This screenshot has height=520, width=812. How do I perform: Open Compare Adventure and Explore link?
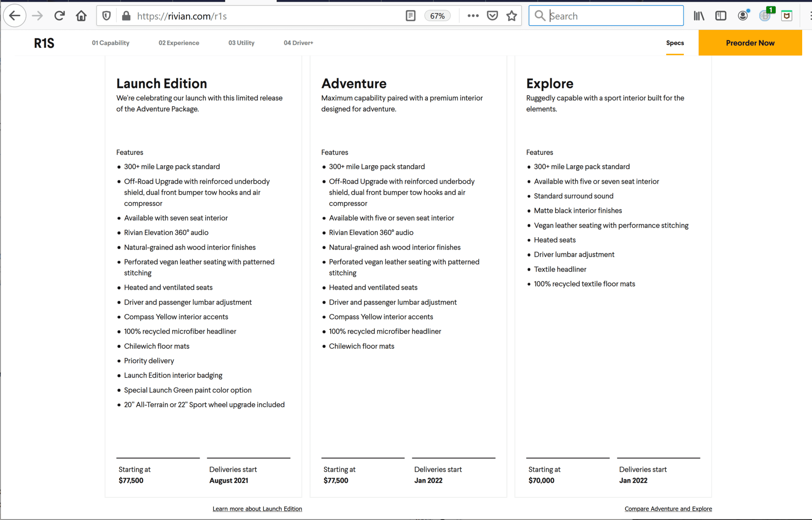click(x=668, y=509)
